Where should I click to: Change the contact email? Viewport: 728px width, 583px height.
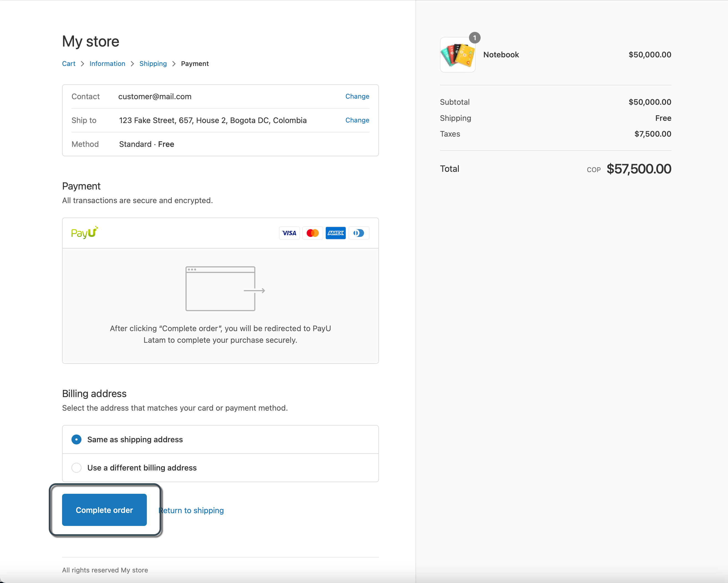click(357, 96)
